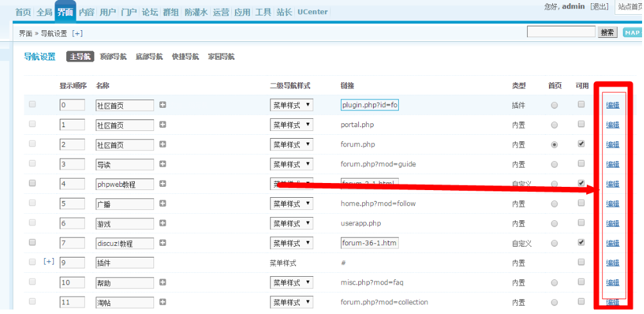Enable 可用 checkbox for 游戏 row
The image size is (644, 314).
(581, 222)
